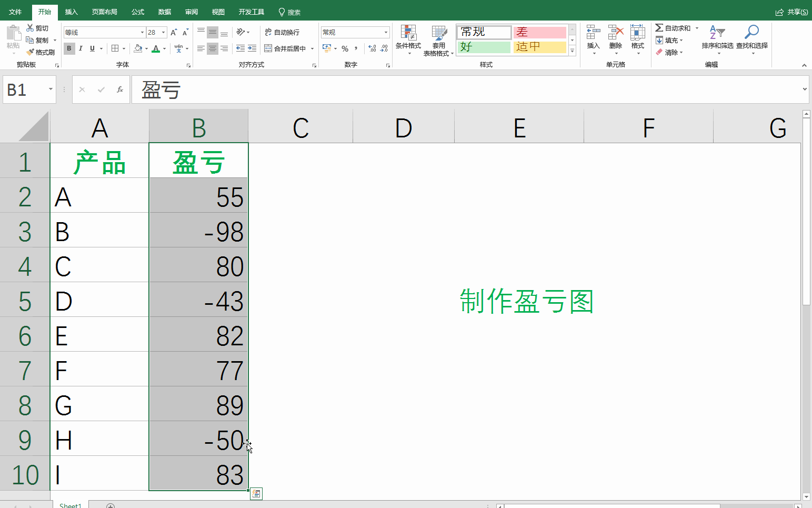The width and height of the screenshot is (812, 508).
Task: Switch to the 插入 ribbon tab
Action: (x=71, y=12)
